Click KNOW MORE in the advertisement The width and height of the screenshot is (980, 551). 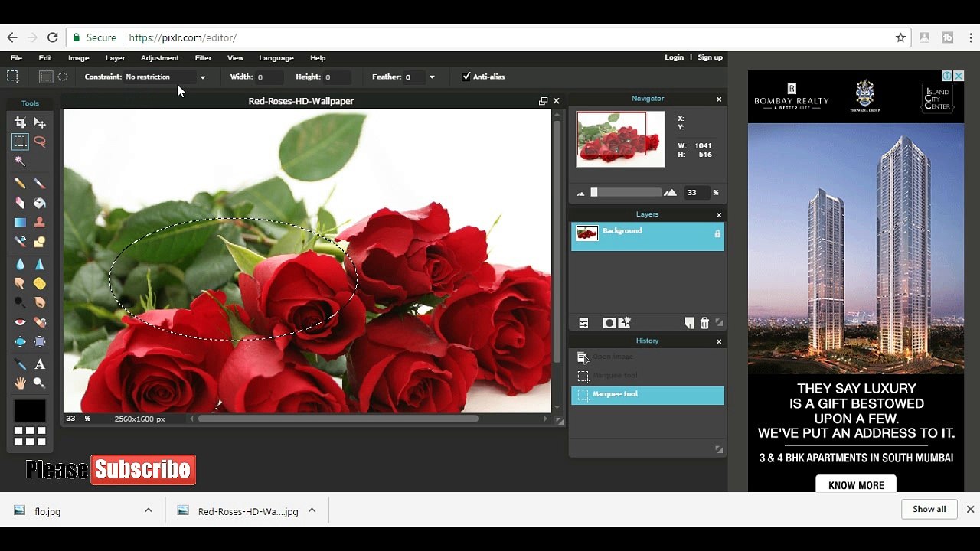pyautogui.click(x=856, y=485)
